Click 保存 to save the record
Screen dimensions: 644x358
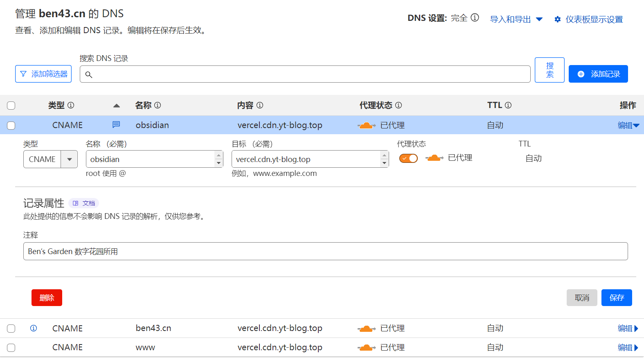tap(616, 297)
